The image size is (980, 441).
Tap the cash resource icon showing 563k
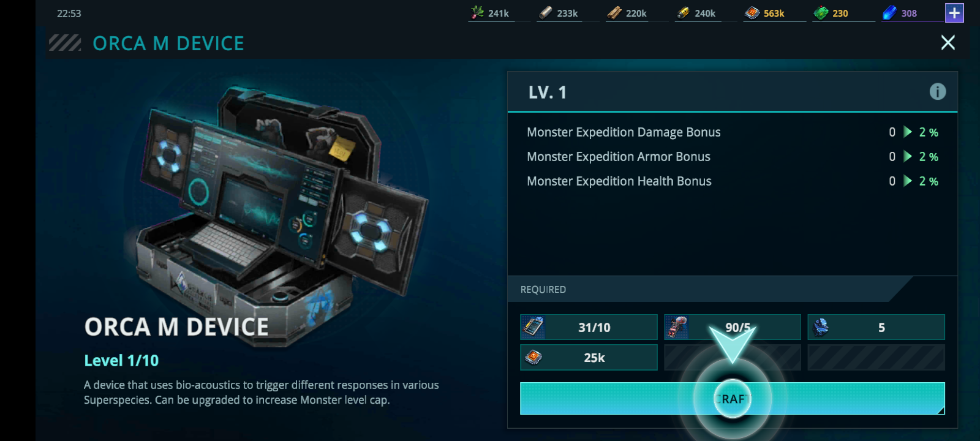click(752, 13)
